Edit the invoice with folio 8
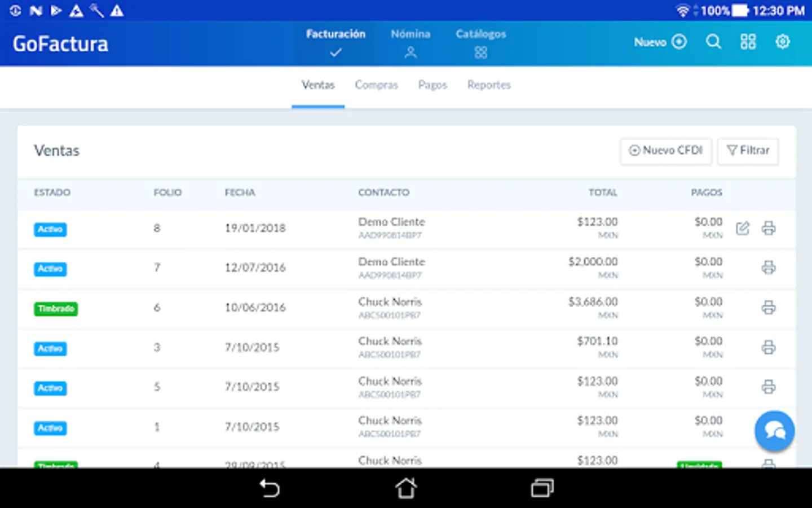The height and width of the screenshot is (508, 812). (743, 228)
